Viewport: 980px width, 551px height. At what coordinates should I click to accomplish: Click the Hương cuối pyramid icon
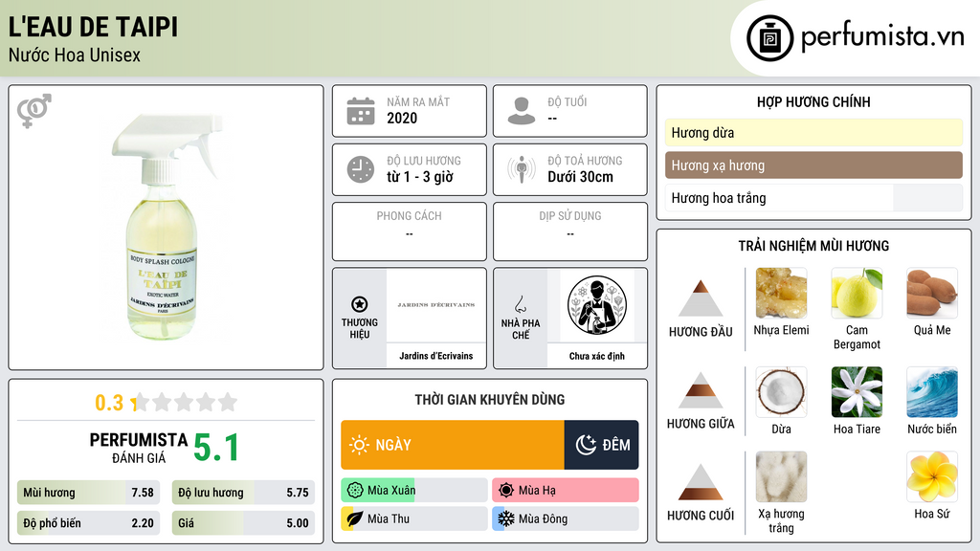701,482
